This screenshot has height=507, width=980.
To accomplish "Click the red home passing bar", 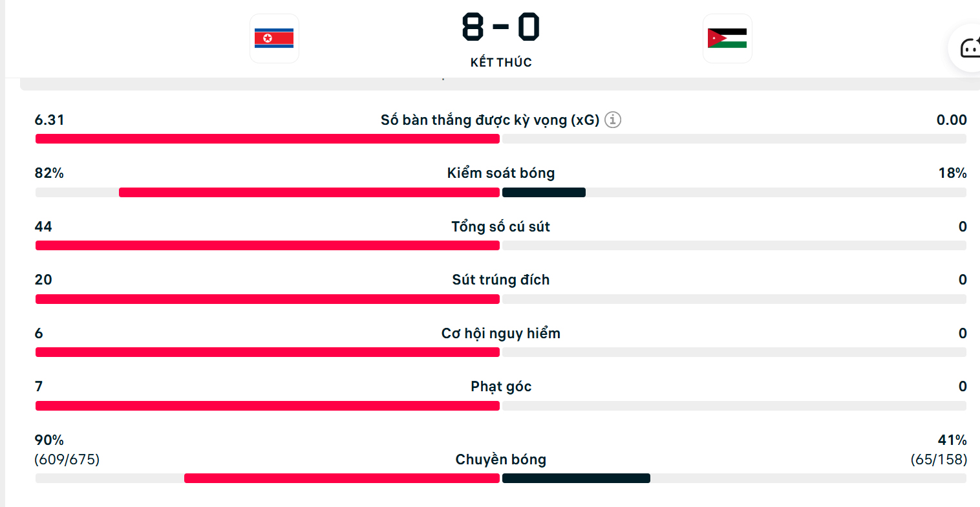I will (x=341, y=479).
